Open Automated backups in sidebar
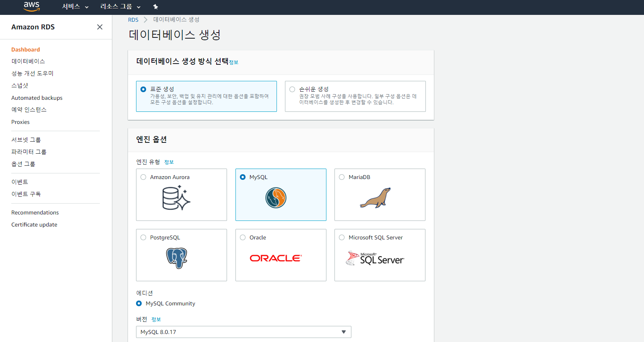This screenshot has height=342, width=644. [37, 98]
